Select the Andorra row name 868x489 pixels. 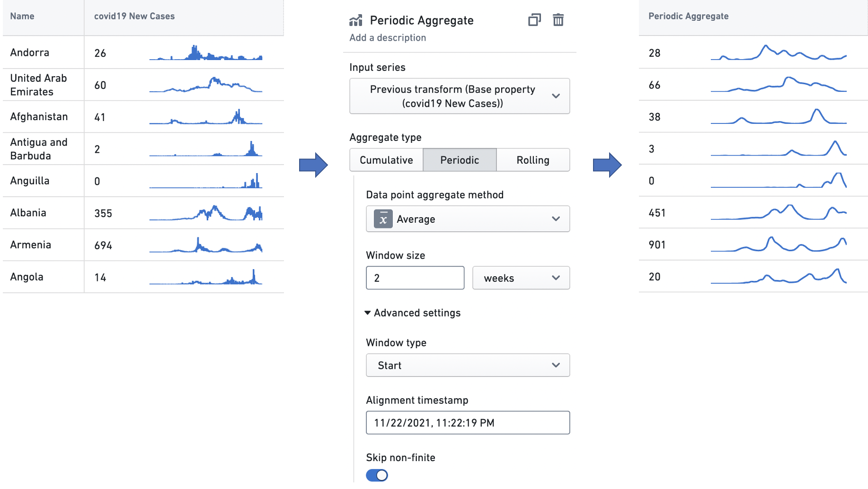pyautogui.click(x=30, y=52)
